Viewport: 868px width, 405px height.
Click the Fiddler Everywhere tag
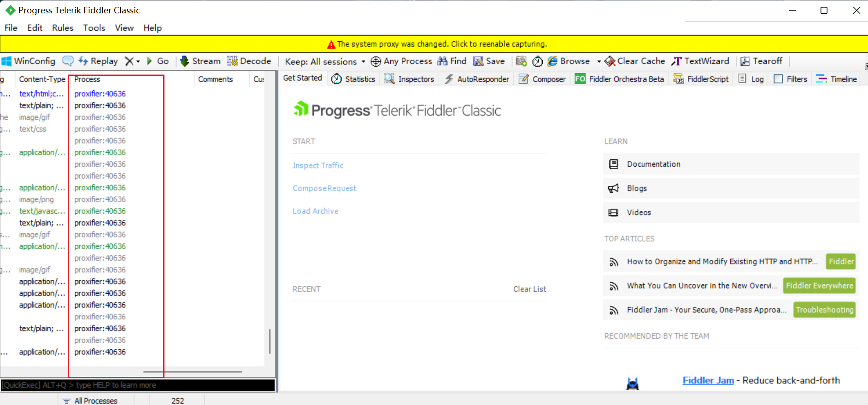coord(819,286)
